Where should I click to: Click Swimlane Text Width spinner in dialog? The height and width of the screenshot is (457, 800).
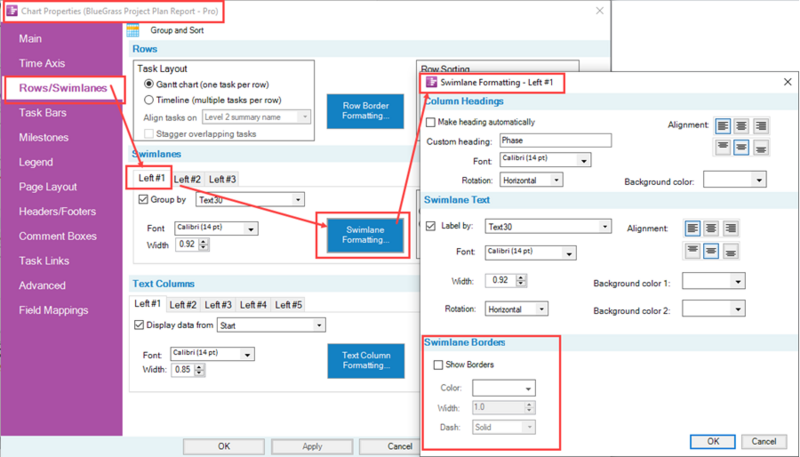coord(506,281)
